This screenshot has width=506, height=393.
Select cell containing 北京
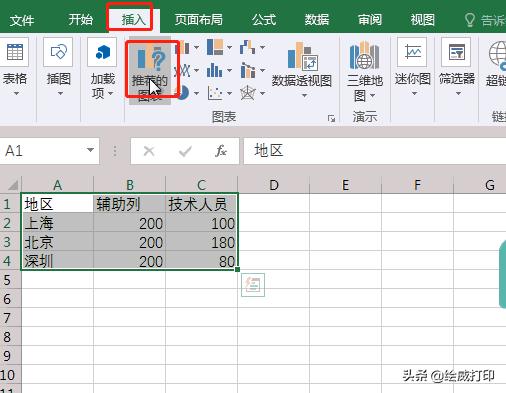click(x=57, y=242)
